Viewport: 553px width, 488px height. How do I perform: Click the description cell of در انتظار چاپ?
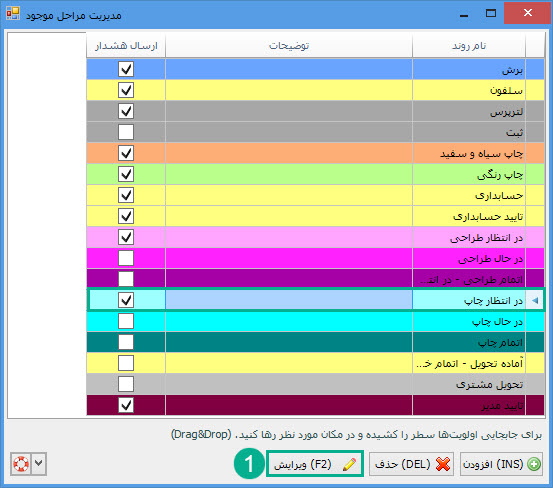coord(289,300)
